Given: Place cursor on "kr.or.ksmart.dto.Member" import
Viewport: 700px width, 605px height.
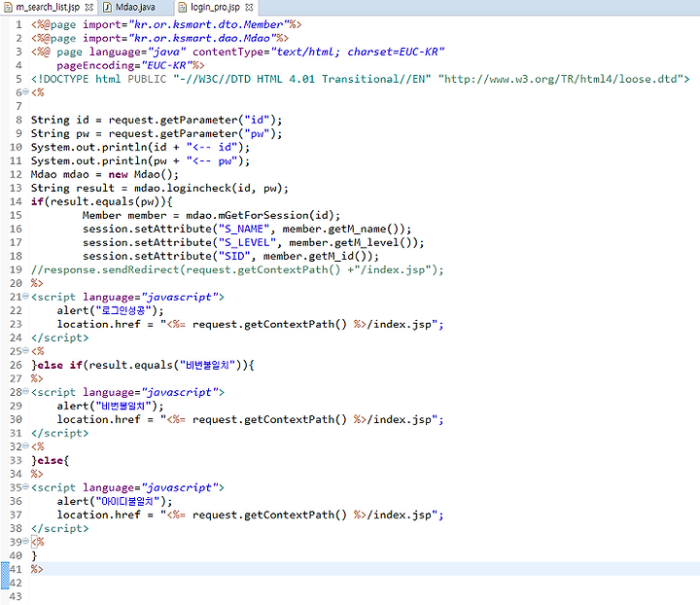Looking at the screenshot, I should coord(208,24).
